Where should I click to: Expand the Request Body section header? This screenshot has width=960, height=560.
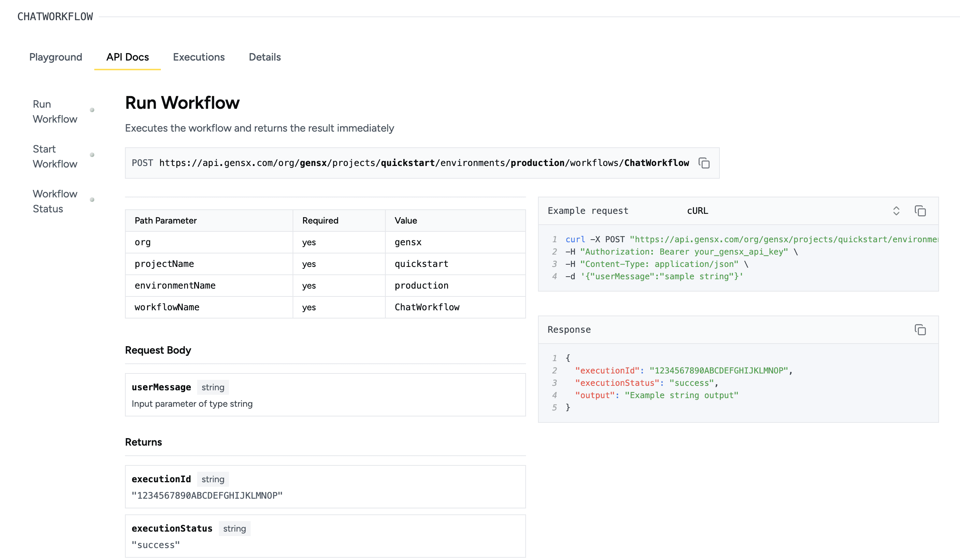158,350
